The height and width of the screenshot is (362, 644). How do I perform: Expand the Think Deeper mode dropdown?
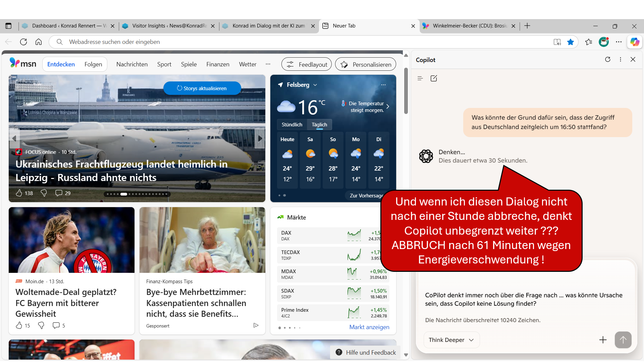click(x=451, y=340)
